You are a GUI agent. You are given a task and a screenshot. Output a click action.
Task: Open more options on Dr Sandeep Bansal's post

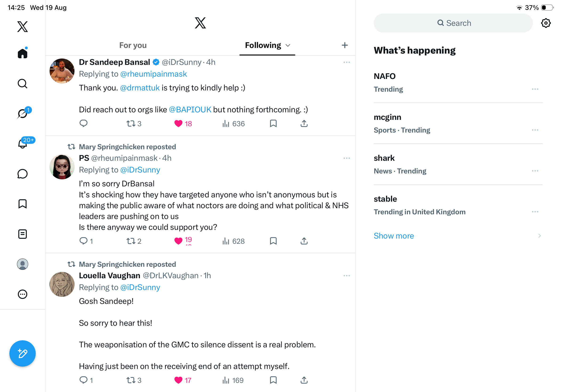pyautogui.click(x=347, y=62)
